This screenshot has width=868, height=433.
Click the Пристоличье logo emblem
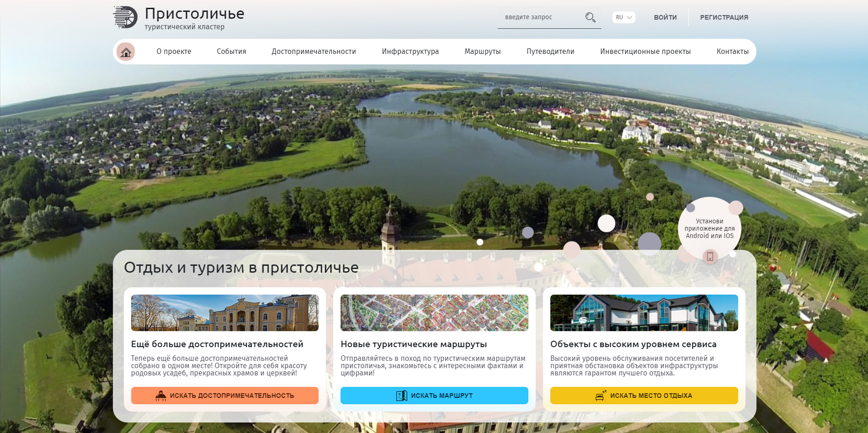tap(125, 17)
